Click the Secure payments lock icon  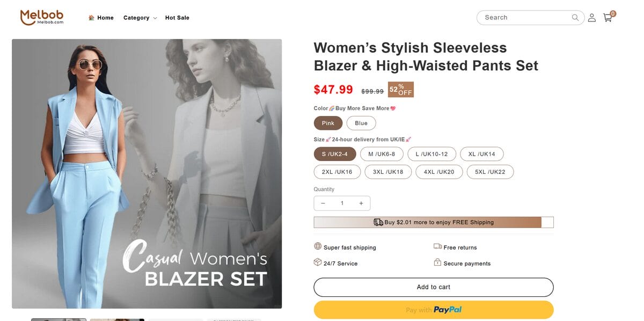437,262
